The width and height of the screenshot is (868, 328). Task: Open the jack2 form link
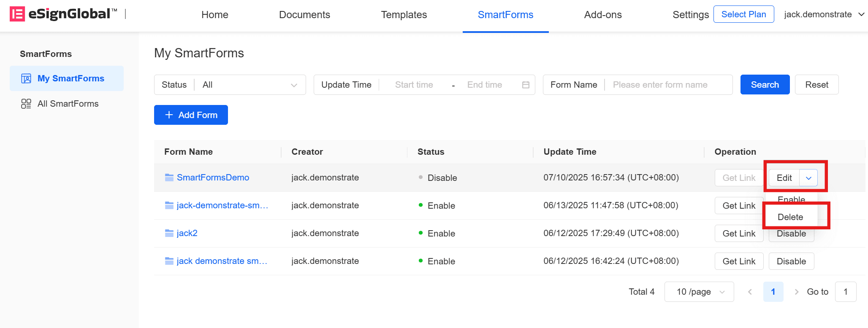click(187, 233)
